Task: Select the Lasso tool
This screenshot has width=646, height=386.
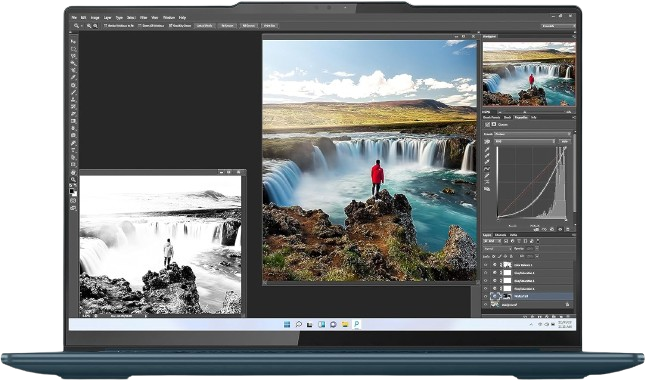Action: 73,56
